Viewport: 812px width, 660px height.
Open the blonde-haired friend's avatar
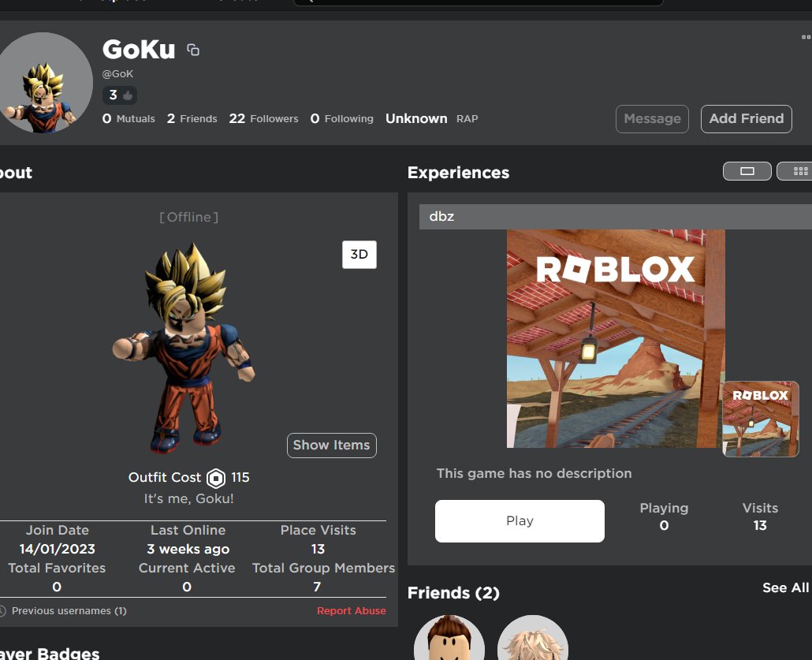(x=532, y=638)
